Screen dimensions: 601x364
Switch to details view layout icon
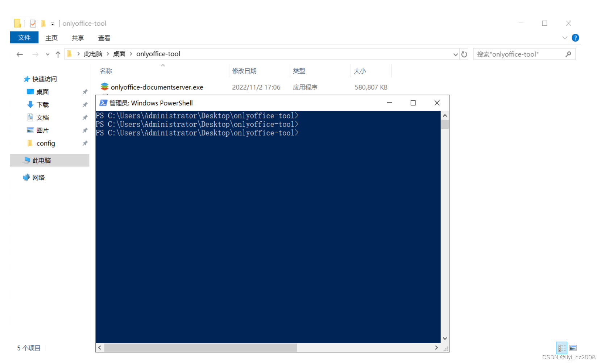(561, 348)
